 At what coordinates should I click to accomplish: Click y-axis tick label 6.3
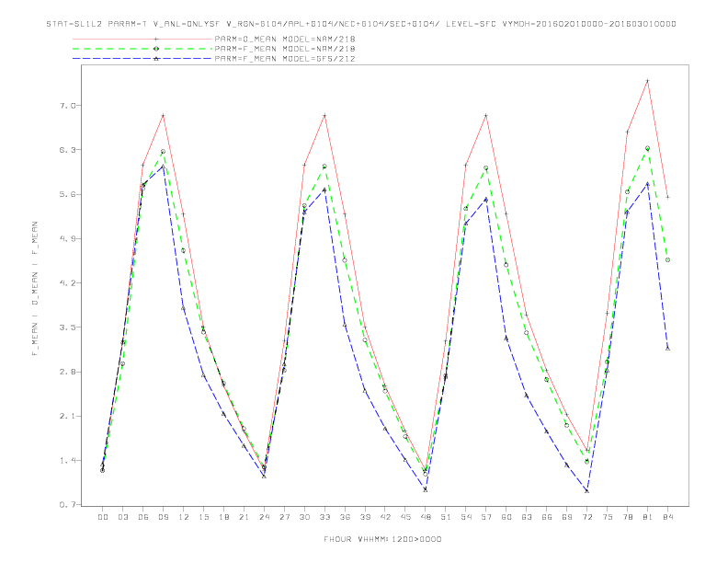pyautogui.click(x=67, y=150)
